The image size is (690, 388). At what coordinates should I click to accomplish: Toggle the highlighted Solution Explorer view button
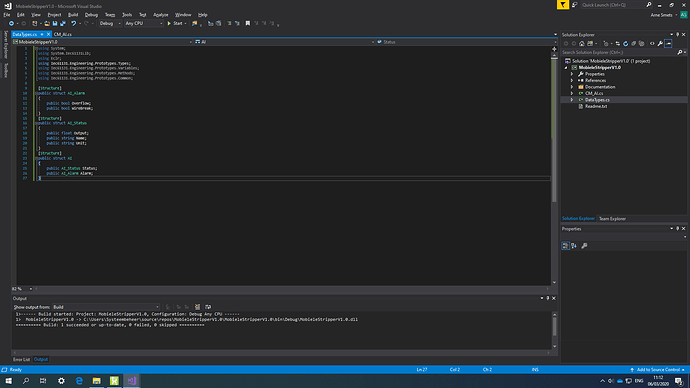[668, 44]
